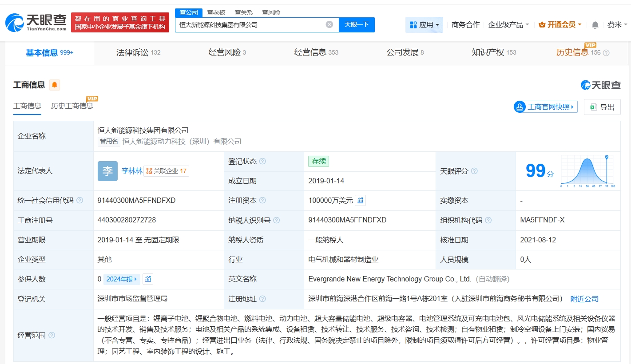Open the 历史工商信息 sub-tab
This screenshot has width=631, height=364.
click(x=72, y=106)
